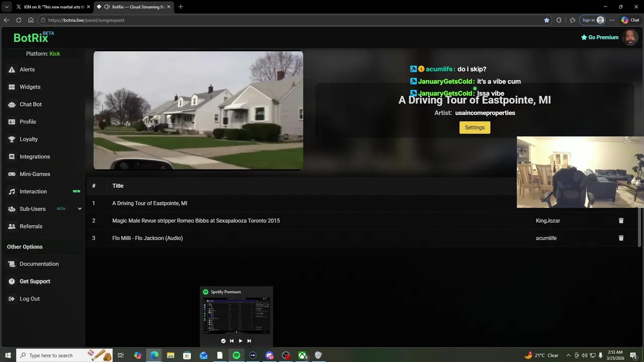The height and width of the screenshot is (362, 644).
Task: Open the taskbar clock and calendar
Action: tap(616, 355)
